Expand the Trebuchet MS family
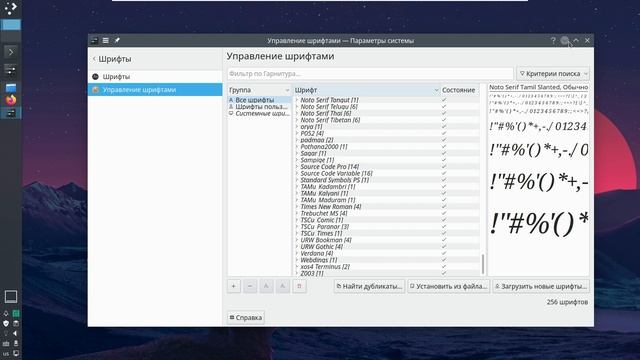 (x=297, y=213)
